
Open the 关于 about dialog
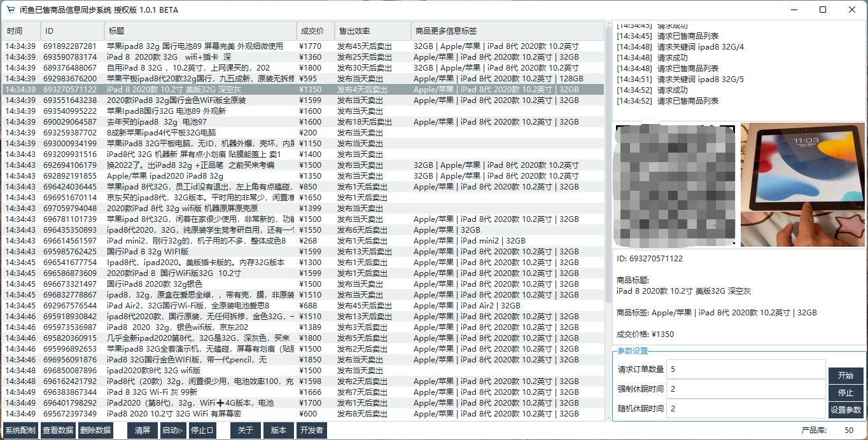pos(246,430)
